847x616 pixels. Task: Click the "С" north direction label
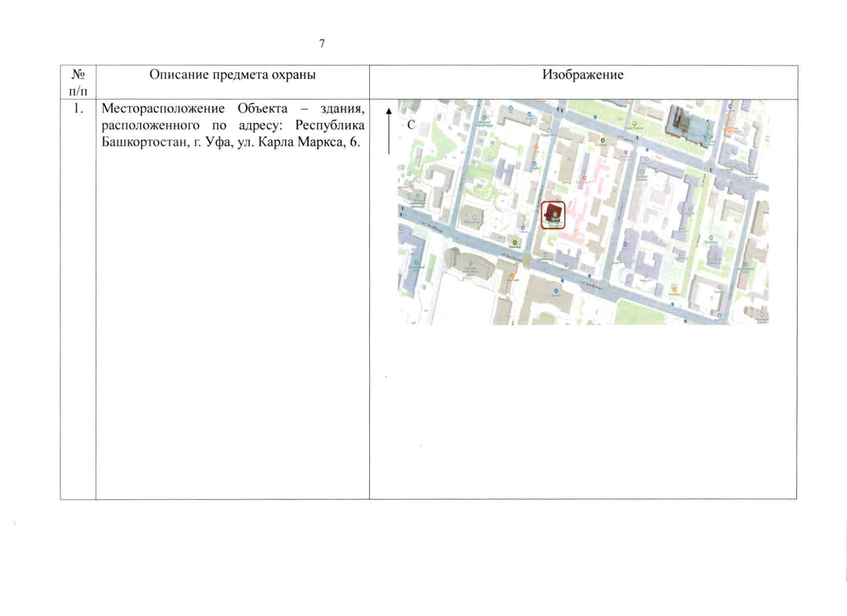[411, 125]
